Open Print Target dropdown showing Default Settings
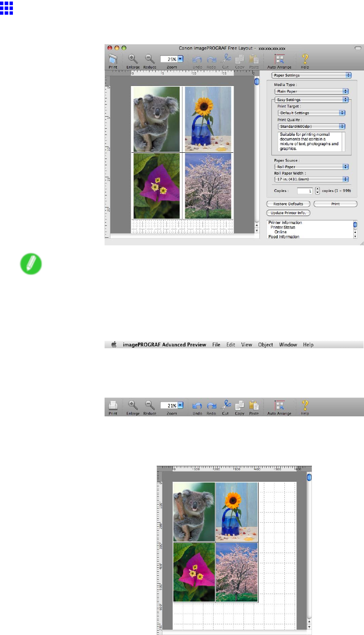Screen dimensions: 364x635 point(311,113)
